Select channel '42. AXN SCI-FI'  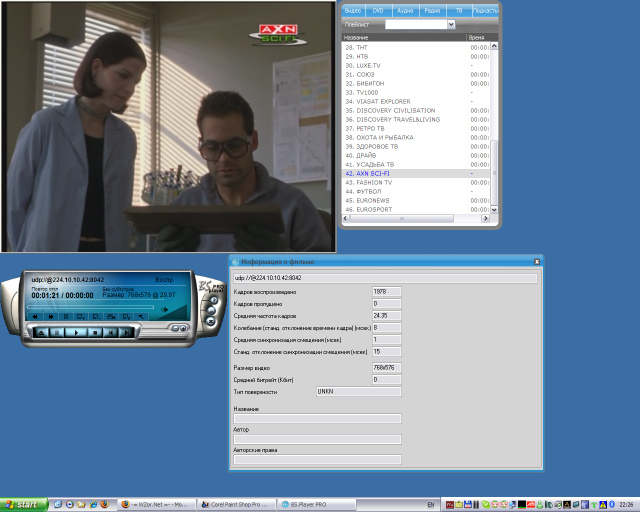(x=416, y=173)
